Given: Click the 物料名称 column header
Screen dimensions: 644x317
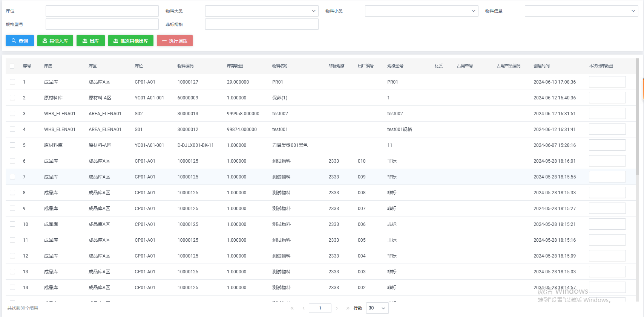Looking at the screenshot, I should click(280, 66).
